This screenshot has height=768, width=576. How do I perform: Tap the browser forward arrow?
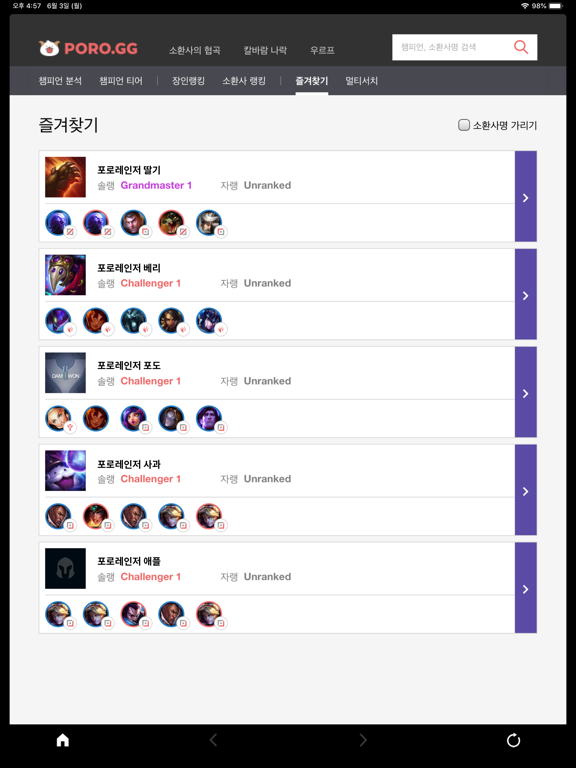(363, 740)
